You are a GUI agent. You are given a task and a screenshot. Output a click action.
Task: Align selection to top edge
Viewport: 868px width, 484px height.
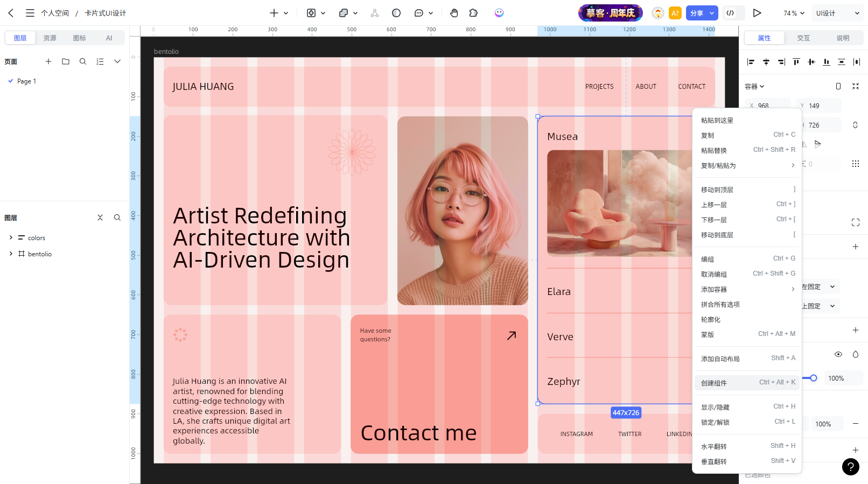pos(796,62)
